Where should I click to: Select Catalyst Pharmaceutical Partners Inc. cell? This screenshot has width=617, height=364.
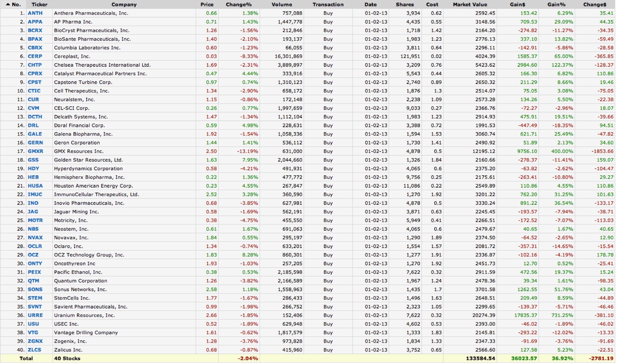(x=100, y=74)
